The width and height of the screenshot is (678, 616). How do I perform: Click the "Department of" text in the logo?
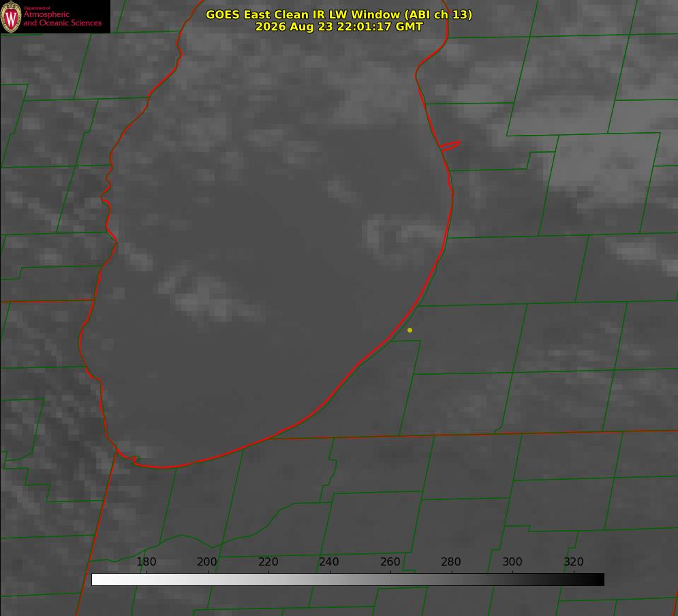pyautogui.click(x=37, y=7)
